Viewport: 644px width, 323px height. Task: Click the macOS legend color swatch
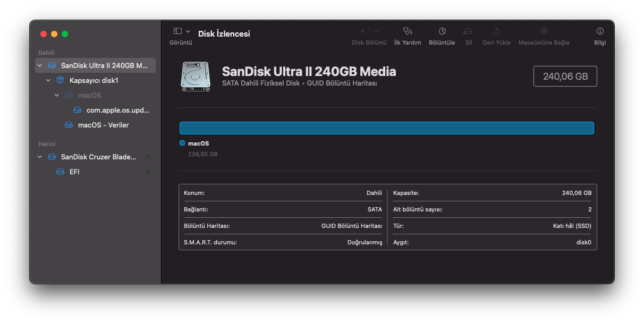[182, 143]
